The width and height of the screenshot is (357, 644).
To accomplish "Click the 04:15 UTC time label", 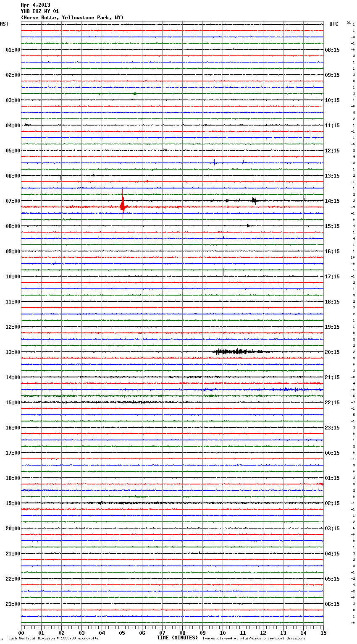I will pos(332,554).
